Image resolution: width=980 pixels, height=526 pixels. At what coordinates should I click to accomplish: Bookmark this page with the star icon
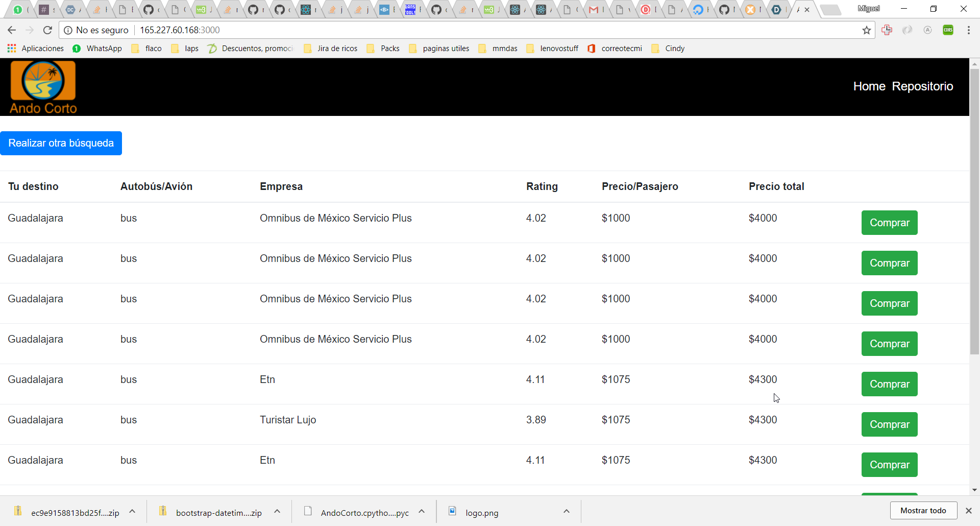click(x=866, y=30)
